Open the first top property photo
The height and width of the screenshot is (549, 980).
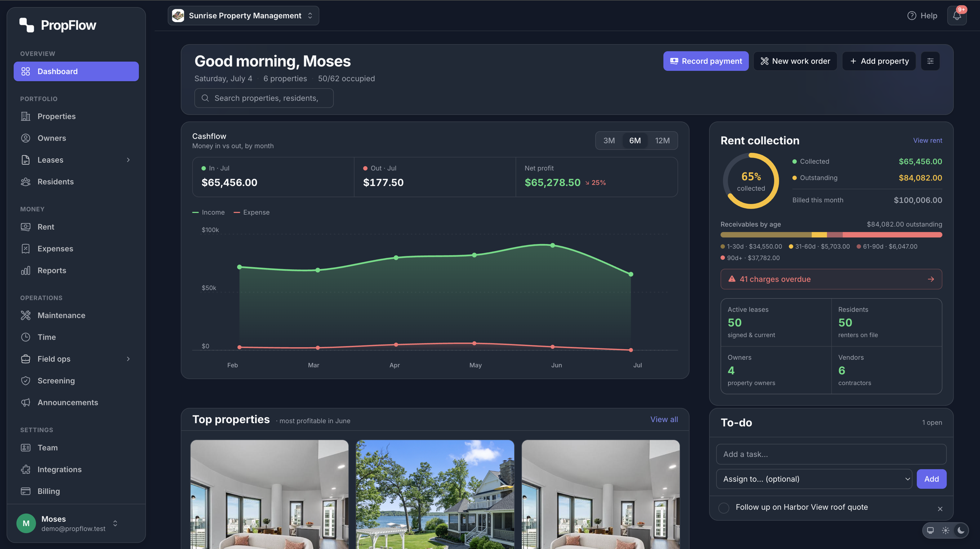(x=269, y=494)
